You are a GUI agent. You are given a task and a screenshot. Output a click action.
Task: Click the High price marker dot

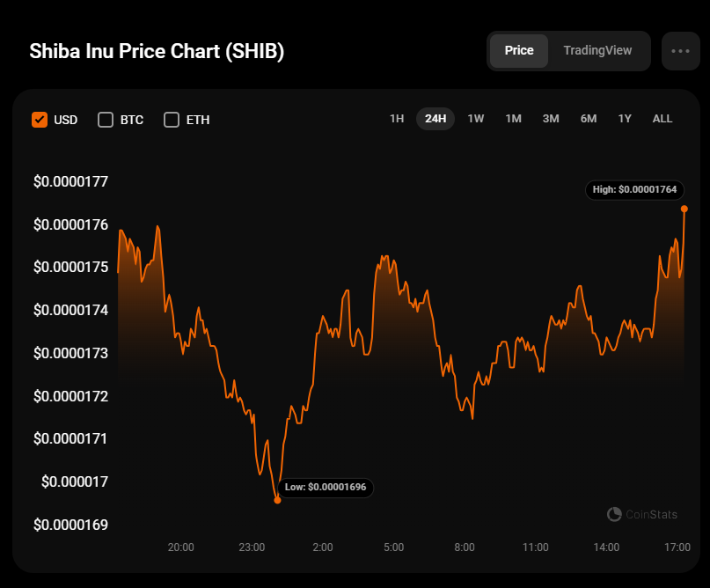(684, 209)
